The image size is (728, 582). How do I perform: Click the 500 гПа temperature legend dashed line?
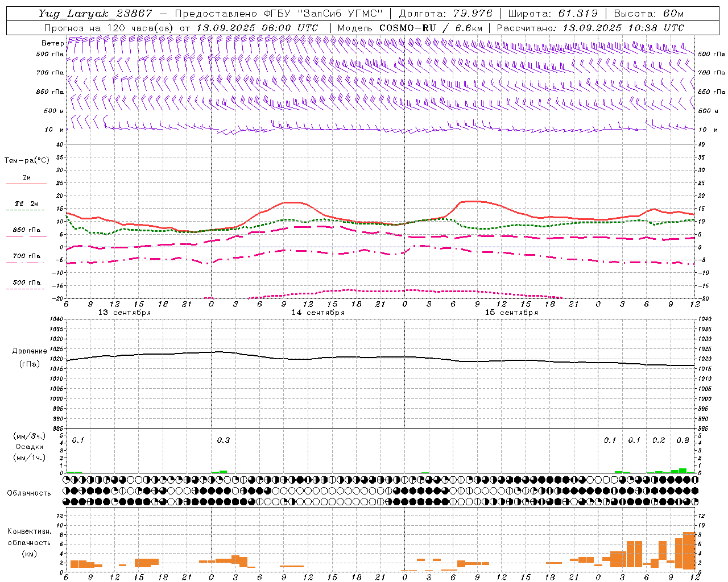pos(26,289)
